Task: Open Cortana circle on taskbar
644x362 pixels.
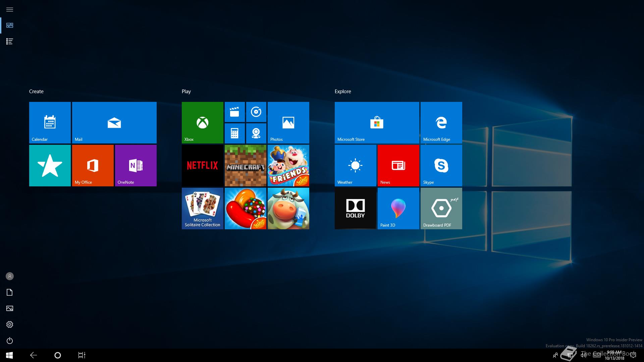Action: 58,355
